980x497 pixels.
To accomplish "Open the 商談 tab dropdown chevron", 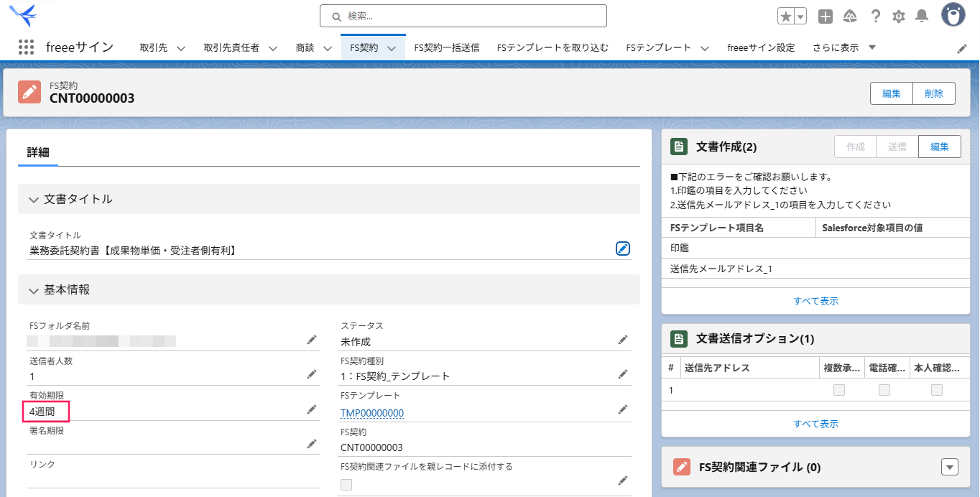I will point(327,48).
